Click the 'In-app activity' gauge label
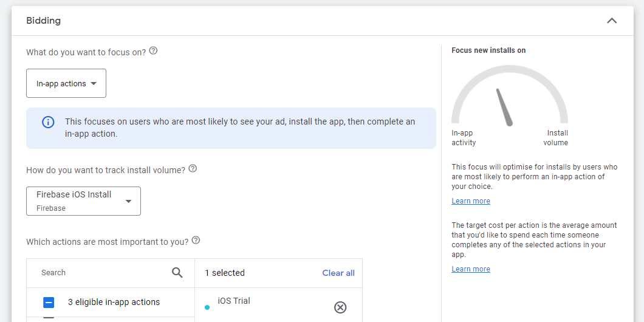The width and height of the screenshot is (644, 322). tap(464, 138)
